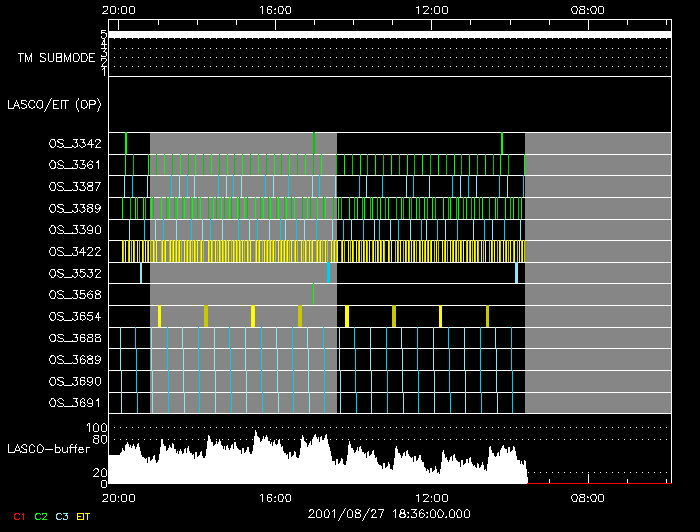Click the LASCO-buffer plot label
The image size is (700, 532).
[50, 448]
